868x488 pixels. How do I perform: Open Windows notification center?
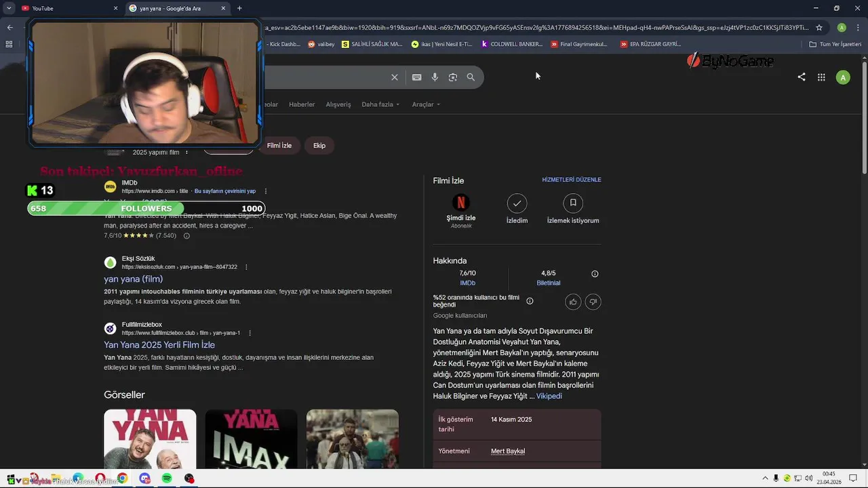coord(853,479)
